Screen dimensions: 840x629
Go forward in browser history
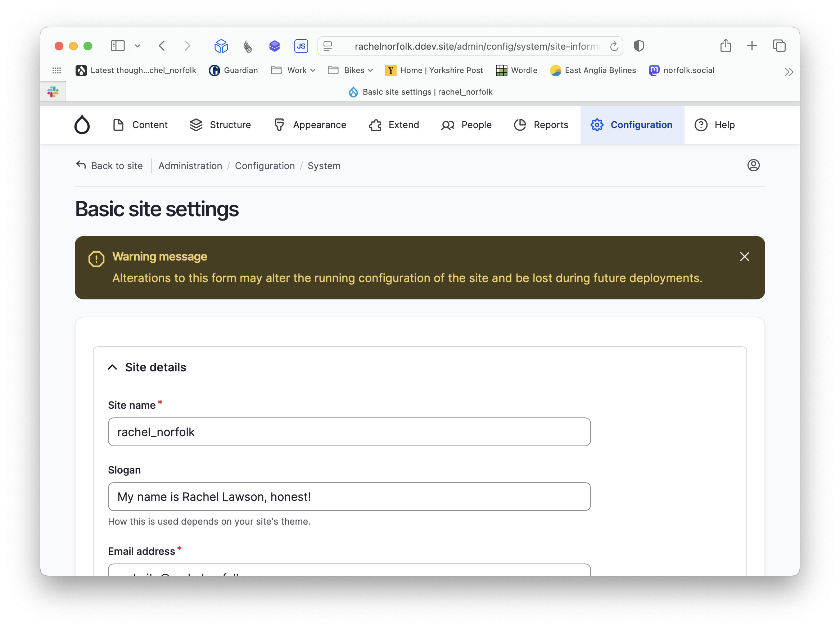(x=187, y=46)
